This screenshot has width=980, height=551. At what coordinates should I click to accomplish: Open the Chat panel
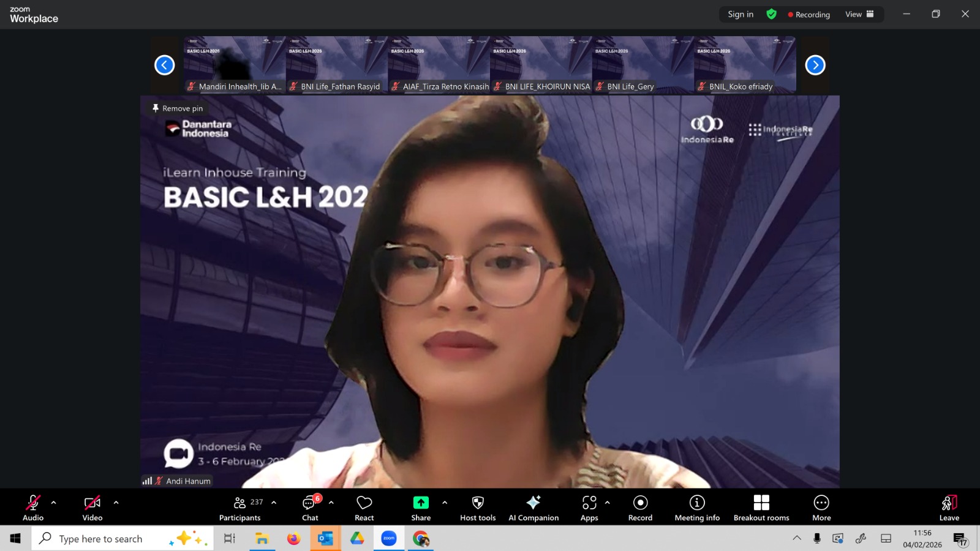(x=310, y=508)
